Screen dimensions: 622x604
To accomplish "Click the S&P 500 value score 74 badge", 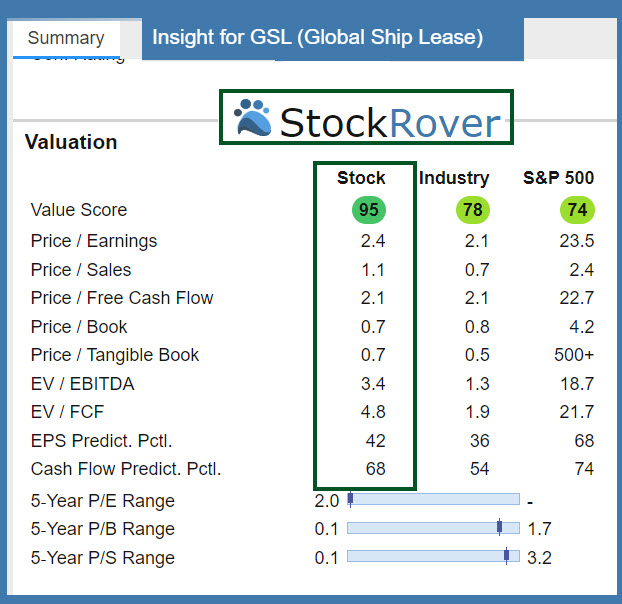I will click(x=577, y=210).
